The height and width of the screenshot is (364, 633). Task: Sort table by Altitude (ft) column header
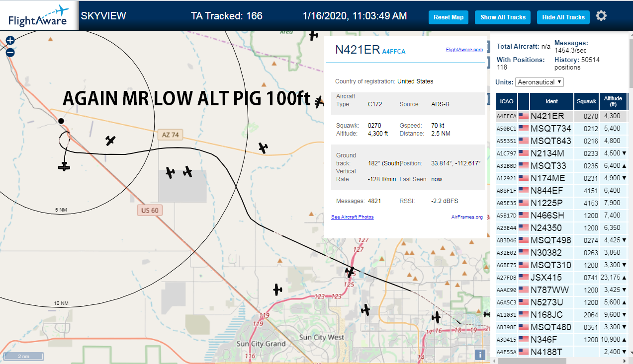613,101
